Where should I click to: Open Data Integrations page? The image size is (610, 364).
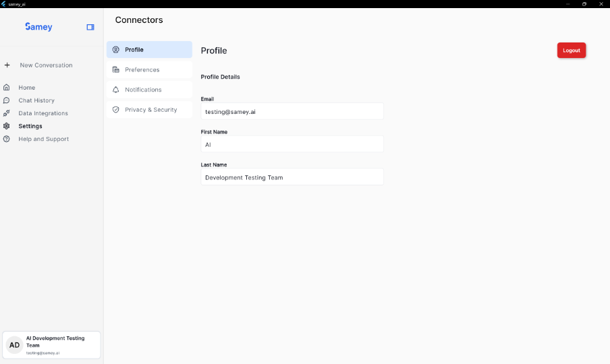click(43, 113)
